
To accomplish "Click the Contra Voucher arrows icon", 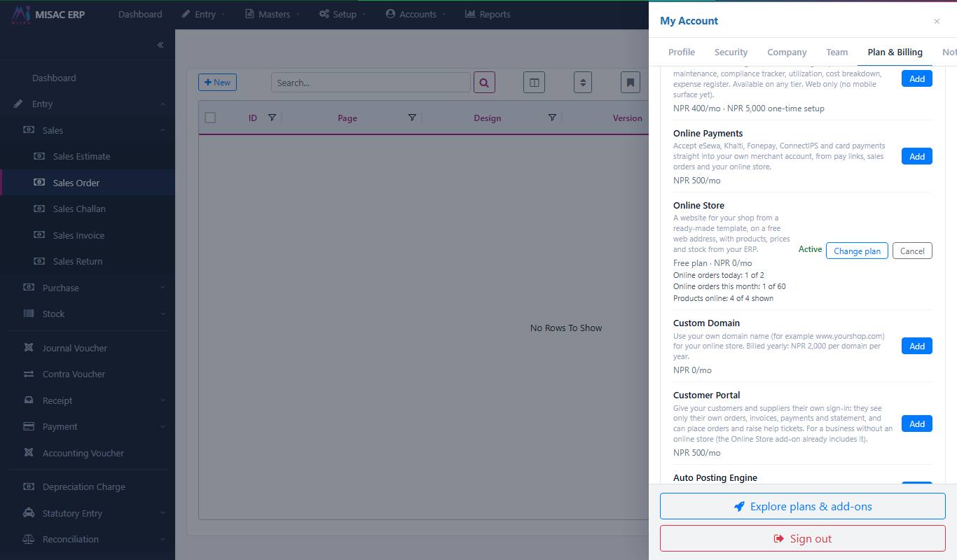I will tap(29, 374).
